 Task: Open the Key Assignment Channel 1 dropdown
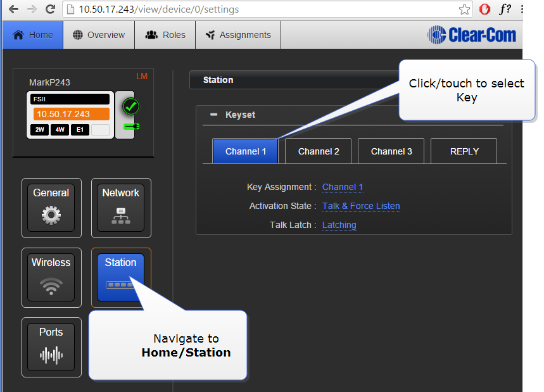[343, 187]
